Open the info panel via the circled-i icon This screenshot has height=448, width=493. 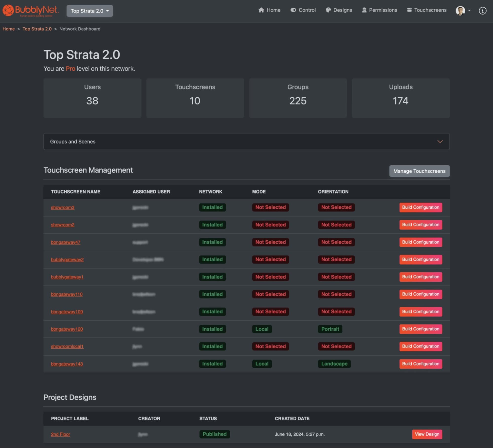483,11
